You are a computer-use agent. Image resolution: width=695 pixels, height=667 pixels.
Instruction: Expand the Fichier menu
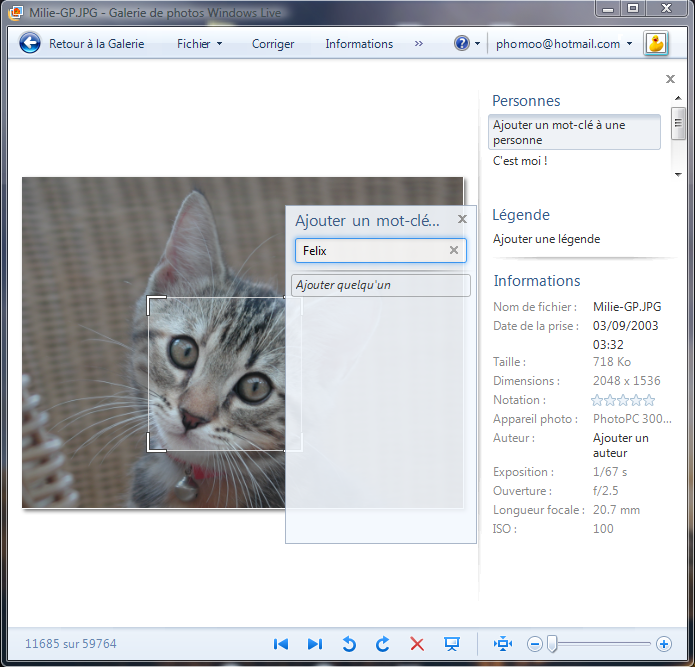[199, 44]
